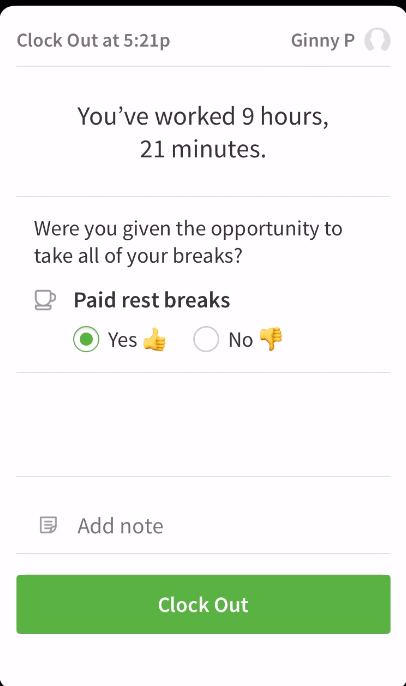Image resolution: width=406 pixels, height=686 pixels.
Task: Click the hours worked summary text
Action: (x=203, y=133)
